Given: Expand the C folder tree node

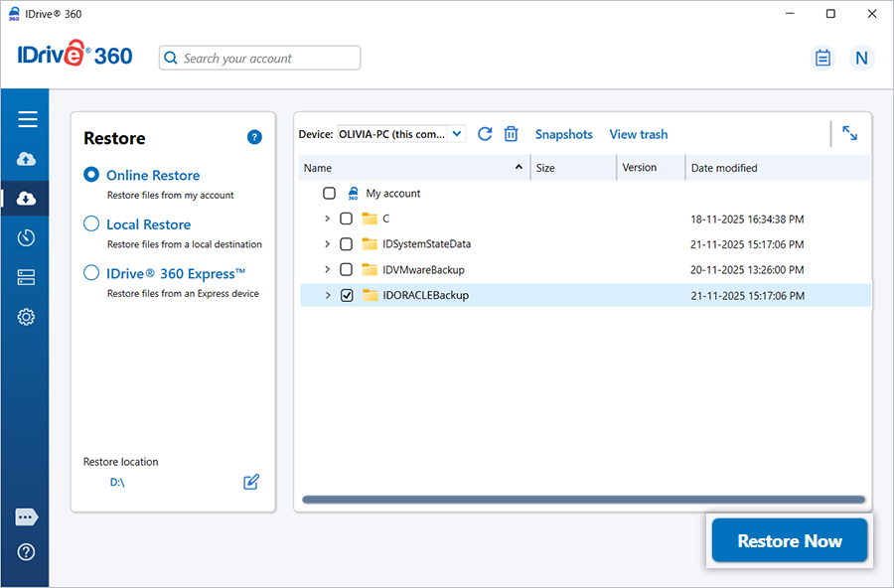Looking at the screenshot, I should 328,218.
